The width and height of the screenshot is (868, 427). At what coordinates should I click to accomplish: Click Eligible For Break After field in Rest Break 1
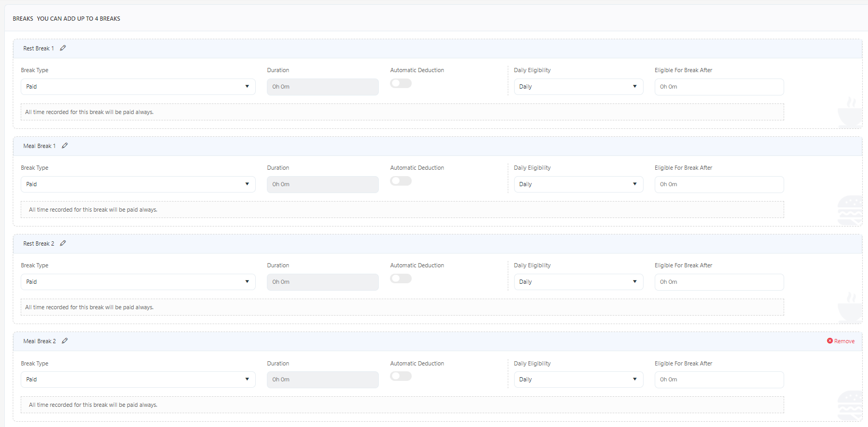[x=719, y=87]
